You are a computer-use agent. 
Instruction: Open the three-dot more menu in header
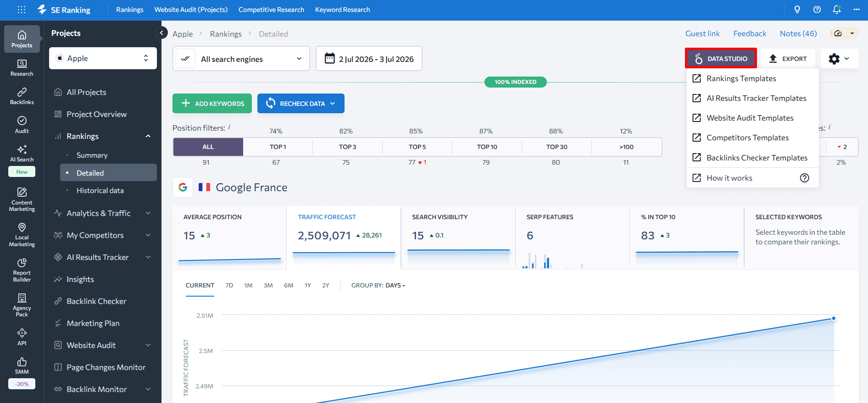coord(857,10)
